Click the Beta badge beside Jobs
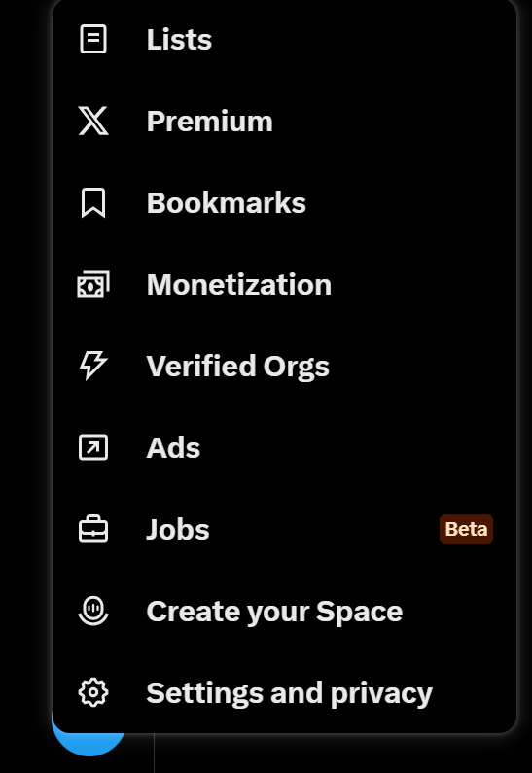 pos(466,529)
